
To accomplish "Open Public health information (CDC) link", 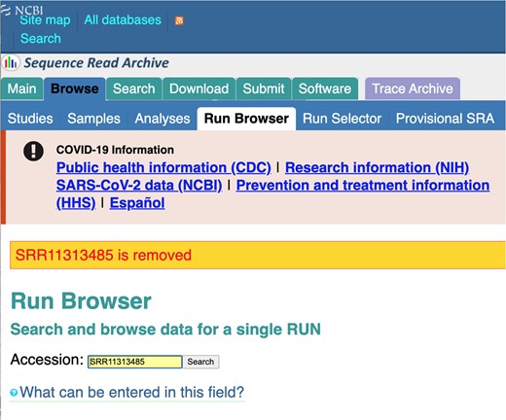I will [x=163, y=167].
